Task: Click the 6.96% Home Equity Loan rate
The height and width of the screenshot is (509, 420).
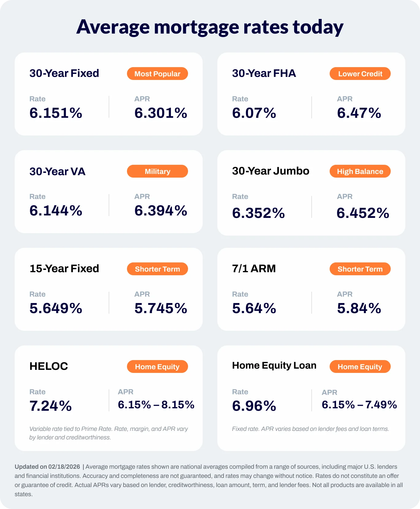Action: coord(254,406)
